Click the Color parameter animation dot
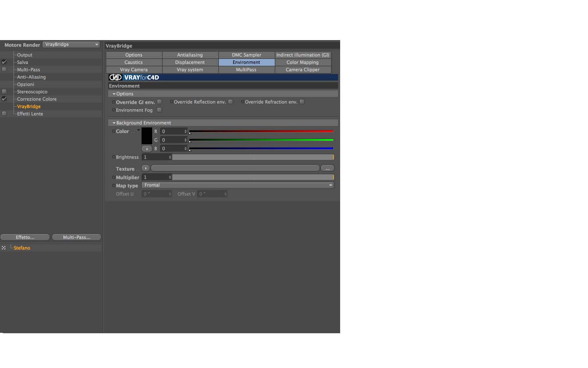The width and height of the screenshot is (588, 368). (x=113, y=131)
